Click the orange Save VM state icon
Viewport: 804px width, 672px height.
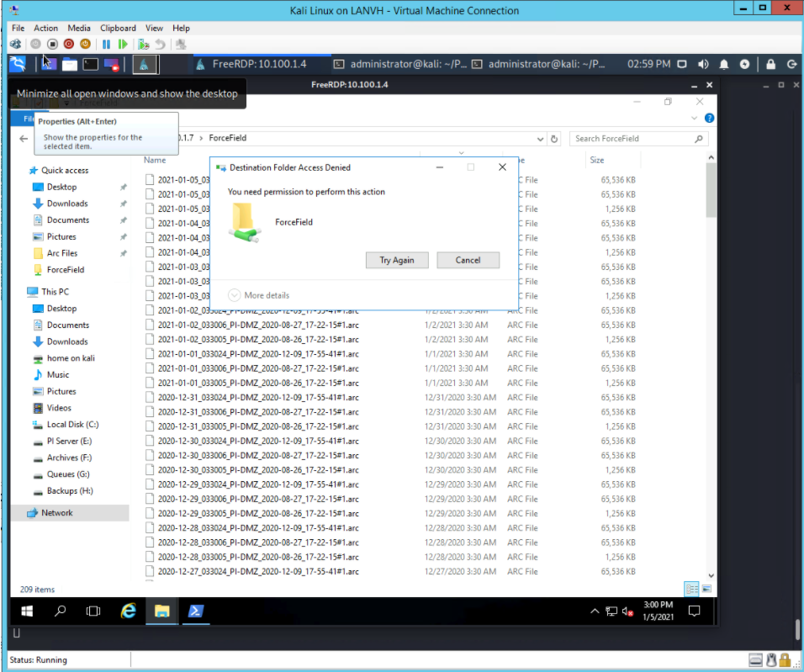85,44
